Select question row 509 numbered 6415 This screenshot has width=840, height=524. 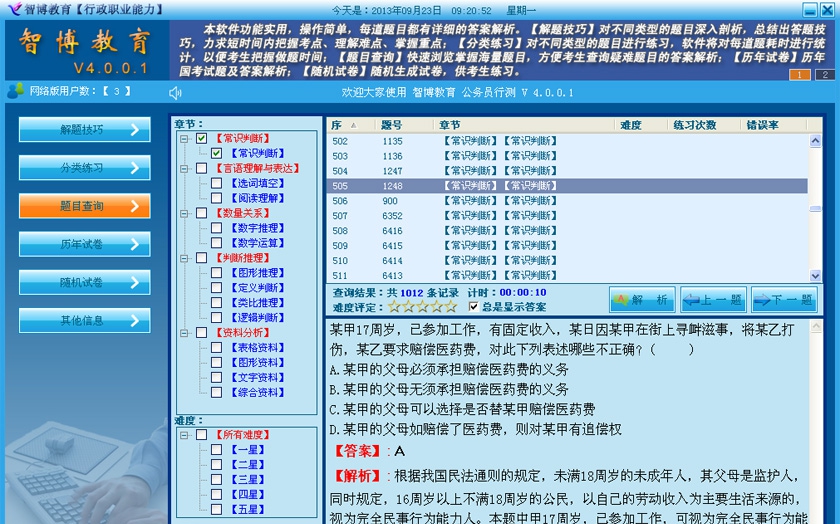(x=567, y=246)
